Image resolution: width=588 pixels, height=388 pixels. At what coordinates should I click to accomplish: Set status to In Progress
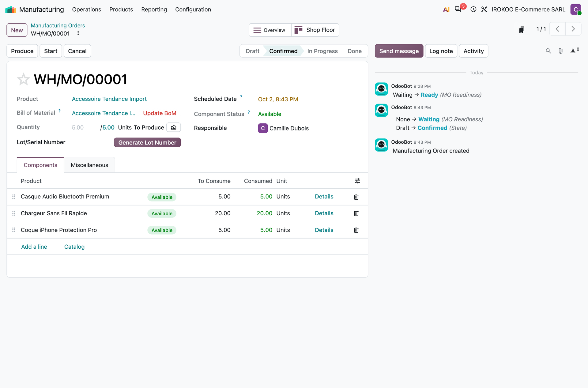(322, 51)
